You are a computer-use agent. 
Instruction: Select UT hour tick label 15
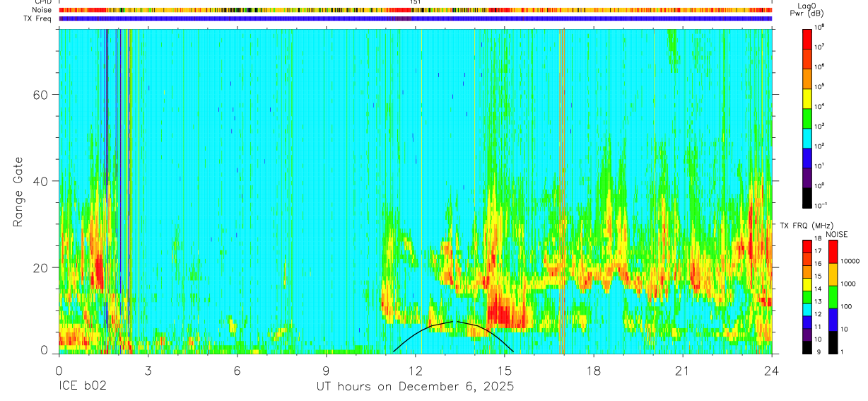pyautogui.click(x=505, y=371)
